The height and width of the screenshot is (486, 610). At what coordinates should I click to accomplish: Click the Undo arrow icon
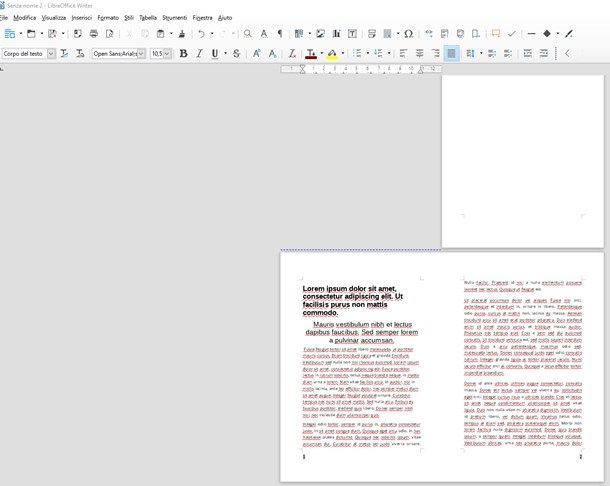201,33
